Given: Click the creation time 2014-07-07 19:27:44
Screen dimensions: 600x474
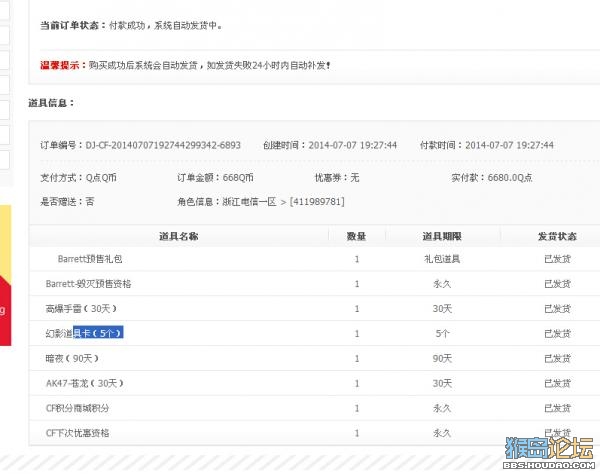Looking at the screenshot, I should pos(352,145).
